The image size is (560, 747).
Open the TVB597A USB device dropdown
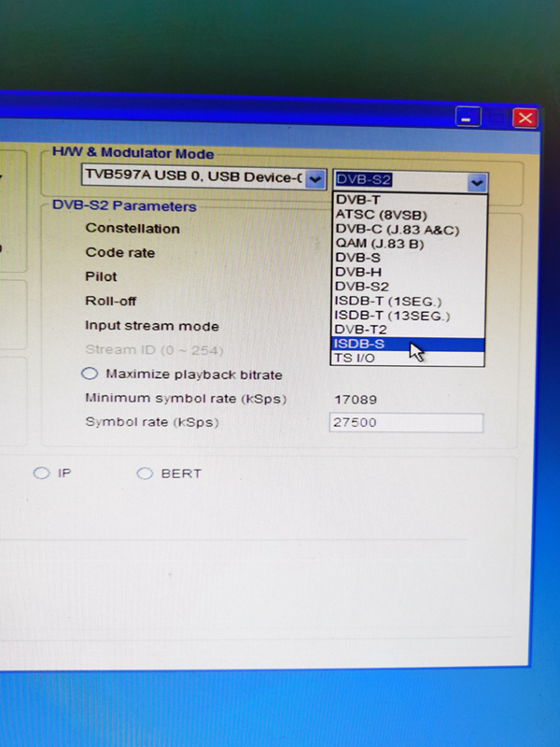click(315, 179)
